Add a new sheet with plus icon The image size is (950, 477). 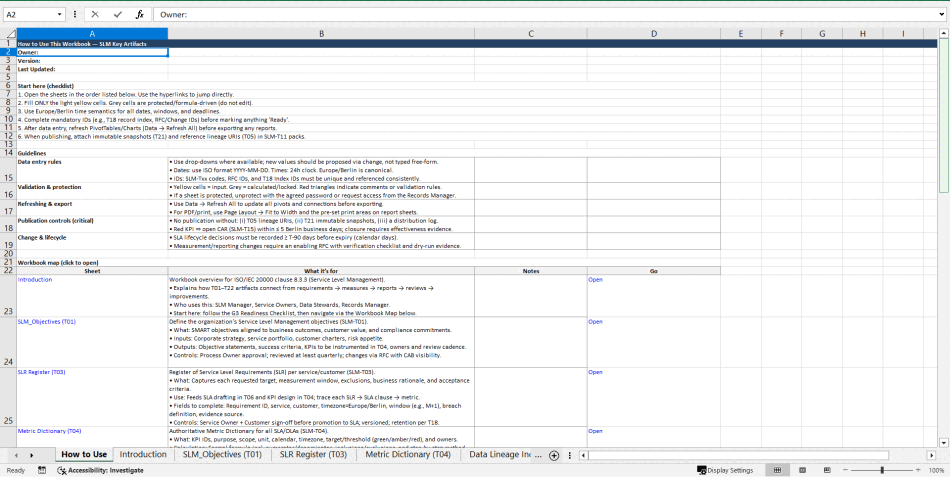[553, 455]
